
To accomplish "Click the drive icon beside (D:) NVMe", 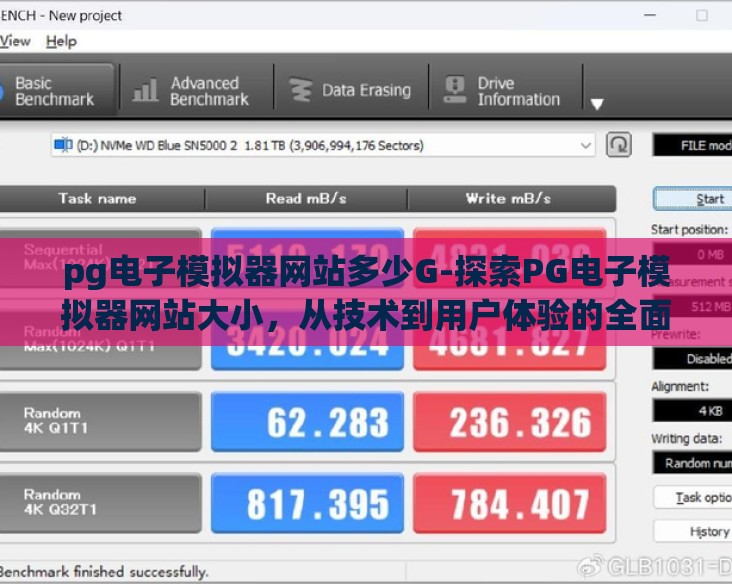I will coord(63,145).
